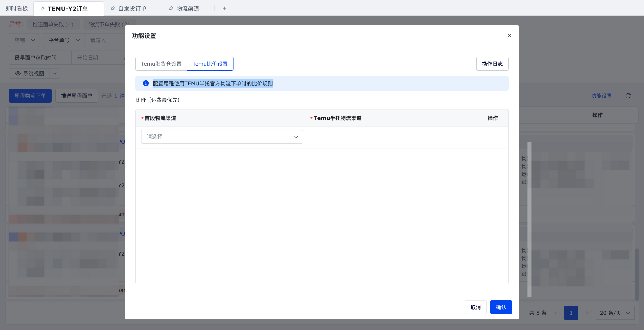Open the 首段物流渠道 请选择 dropdown
Image resolution: width=644 pixels, height=331 pixels.
[x=222, y=137]
